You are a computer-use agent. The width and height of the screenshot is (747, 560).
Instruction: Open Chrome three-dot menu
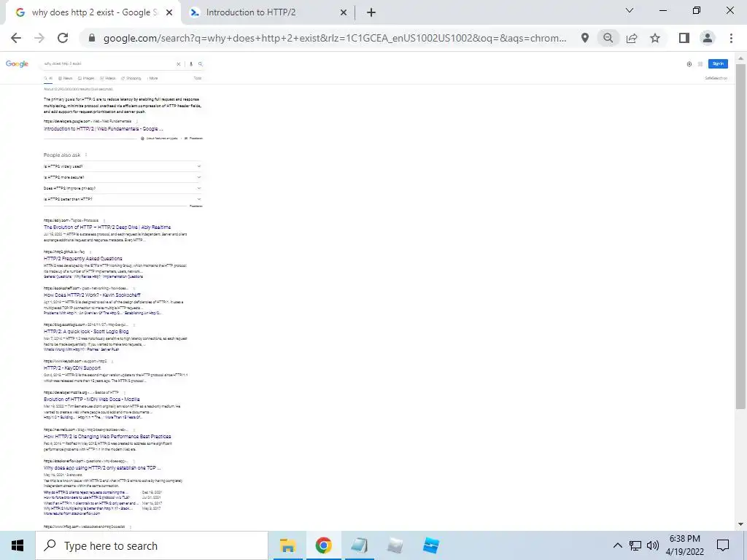pyautogui.click(x=731, y=38)
